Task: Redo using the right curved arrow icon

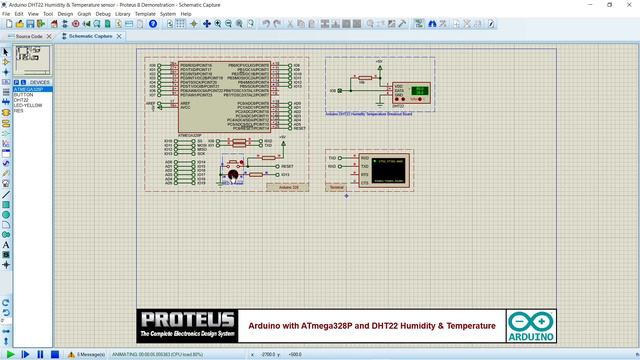Action: 277,24
